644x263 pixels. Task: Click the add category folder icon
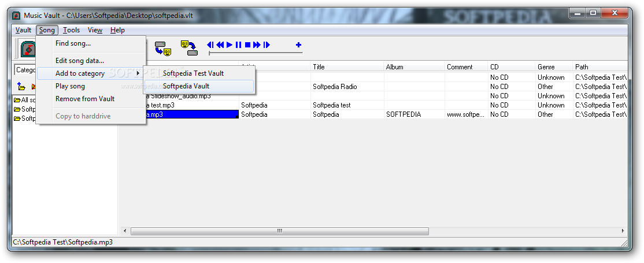21,87
